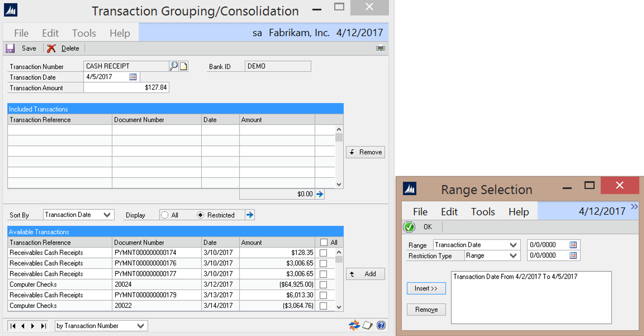644x336 pixels.
Task: Click the note icon beside Transaction Number
Action: click(184, 66)
